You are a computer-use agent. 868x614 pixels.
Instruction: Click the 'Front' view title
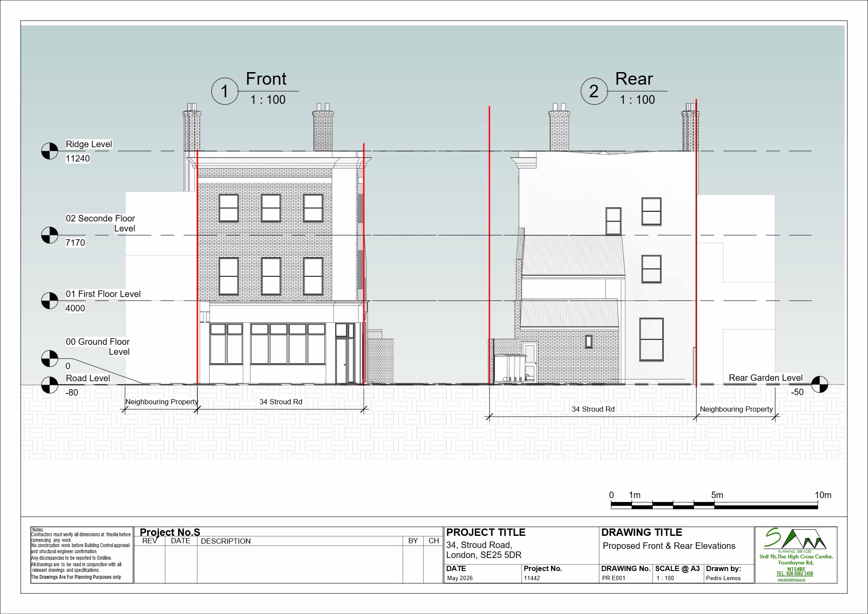[x=266, y=79]
